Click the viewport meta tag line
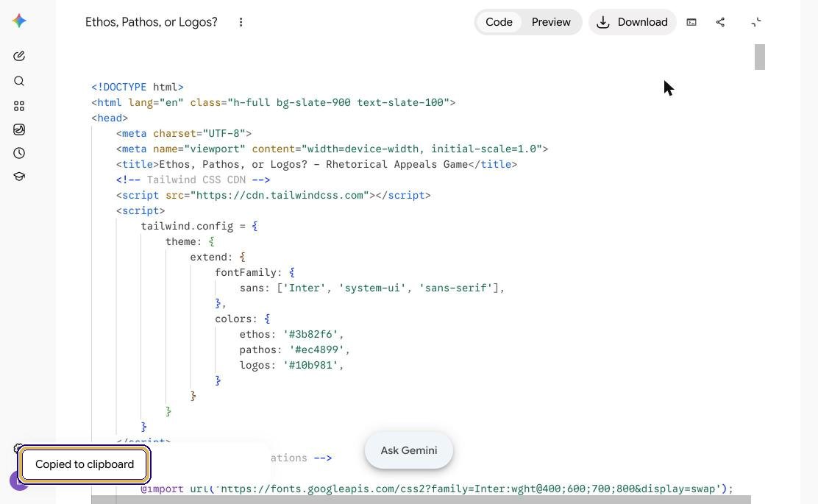 (332, 149)
